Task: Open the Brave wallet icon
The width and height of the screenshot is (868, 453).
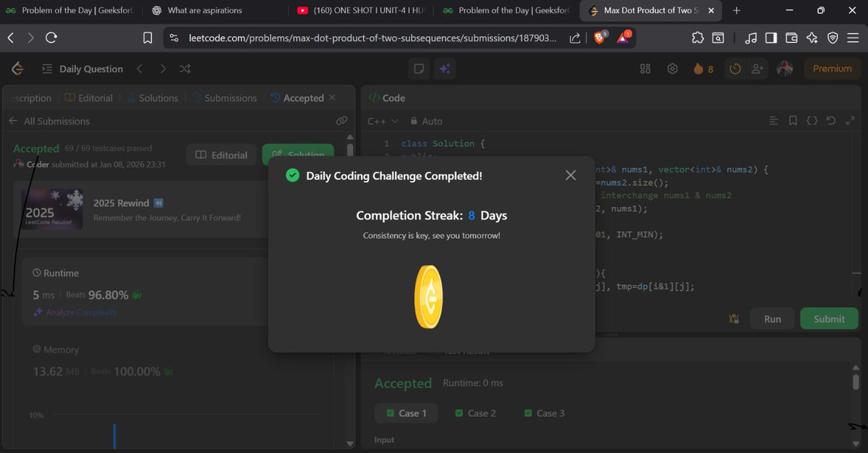Action: [791, 38]
